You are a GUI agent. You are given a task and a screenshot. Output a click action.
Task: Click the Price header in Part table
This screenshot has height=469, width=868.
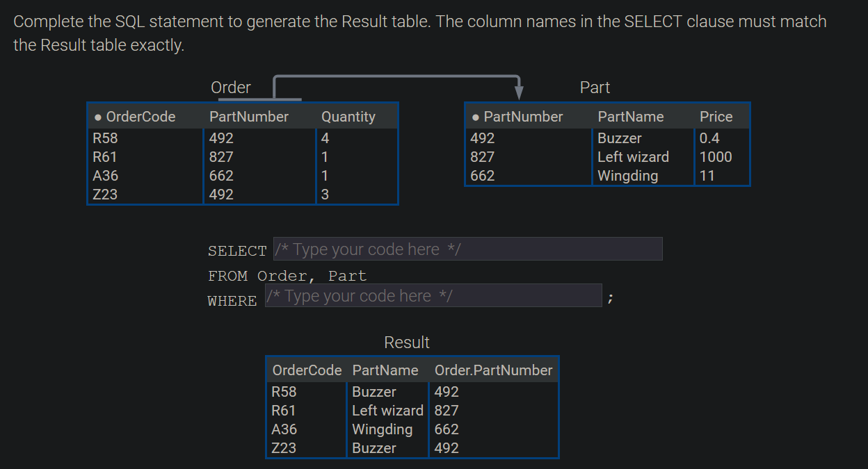pyautogui.click(x=716, y=116)
